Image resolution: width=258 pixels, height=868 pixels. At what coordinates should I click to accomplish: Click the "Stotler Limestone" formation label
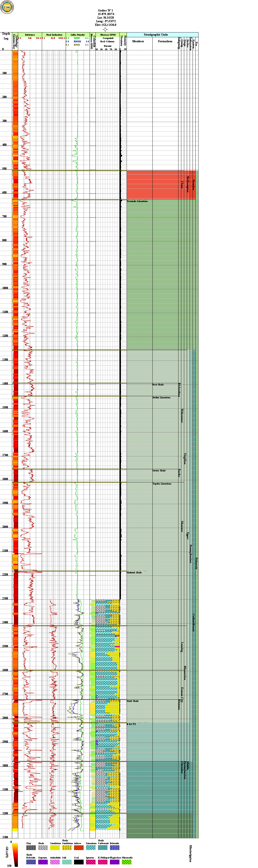[161, 397]
